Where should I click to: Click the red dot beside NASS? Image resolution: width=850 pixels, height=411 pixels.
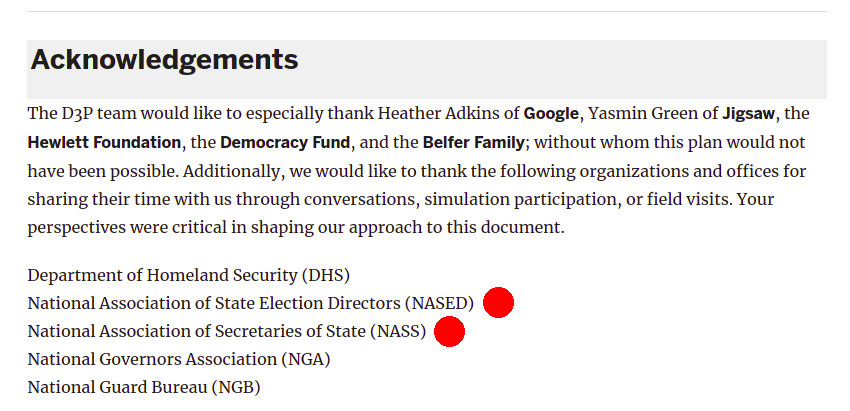tap(449, 331)
